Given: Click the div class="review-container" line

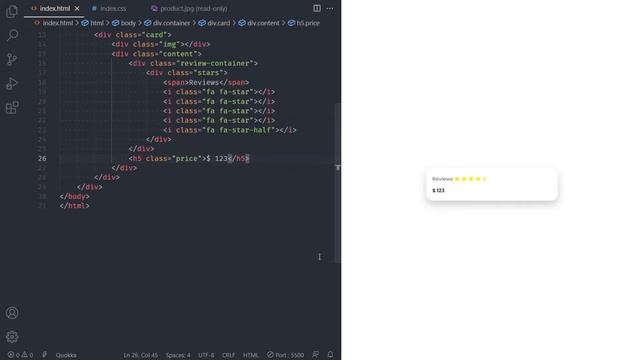Looking at the screenshot, I should pyautogui.click(x=193, y=63).
